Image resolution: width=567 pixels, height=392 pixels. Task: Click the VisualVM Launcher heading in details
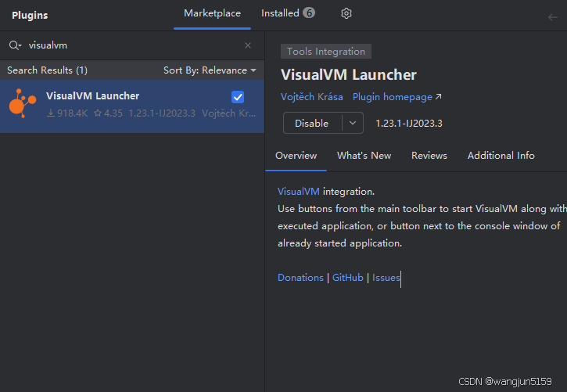349,75
